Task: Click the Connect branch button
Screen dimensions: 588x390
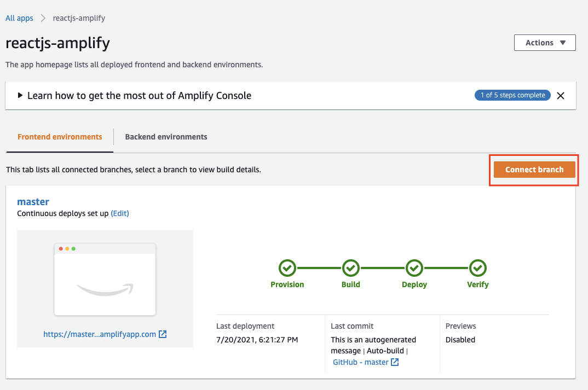Action: (534, 169)
